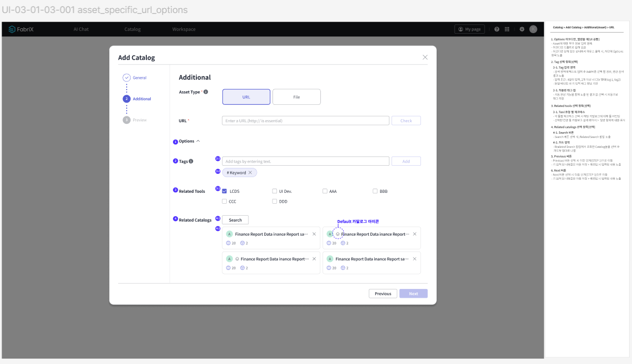The width and height of the screenshot is (632, 364).
Task: Check the LCDS related tool checkbox
Action: [x=225, y=191]
